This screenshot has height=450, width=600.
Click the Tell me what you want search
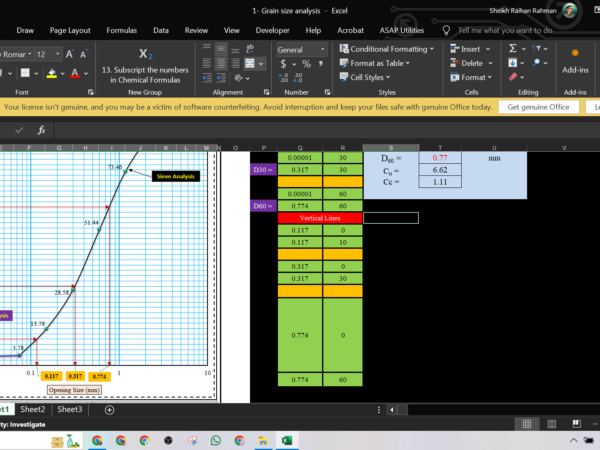(505, 30)
